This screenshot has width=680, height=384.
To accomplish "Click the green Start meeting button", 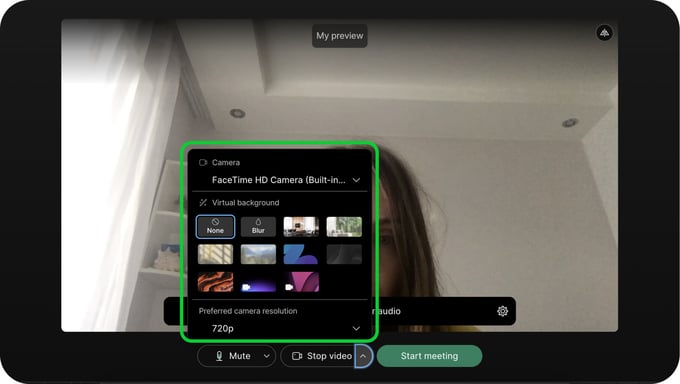I will click(429, 356).
